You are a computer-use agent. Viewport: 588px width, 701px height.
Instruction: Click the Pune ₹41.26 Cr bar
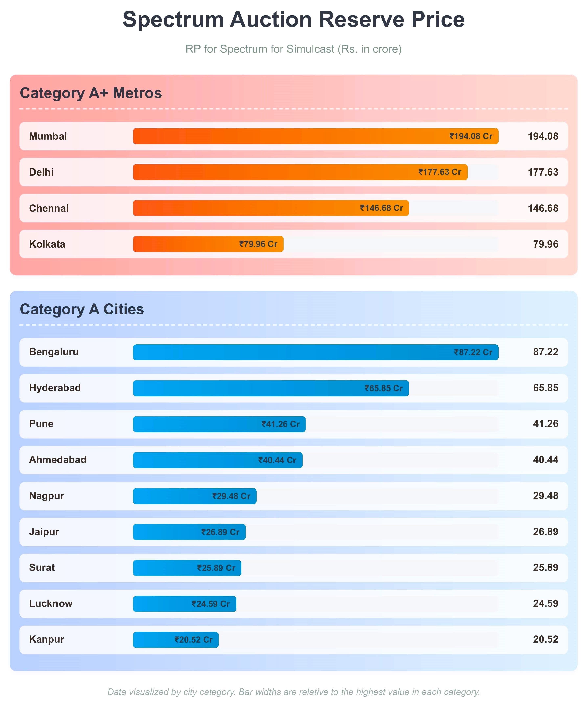[x=219, y=424]
